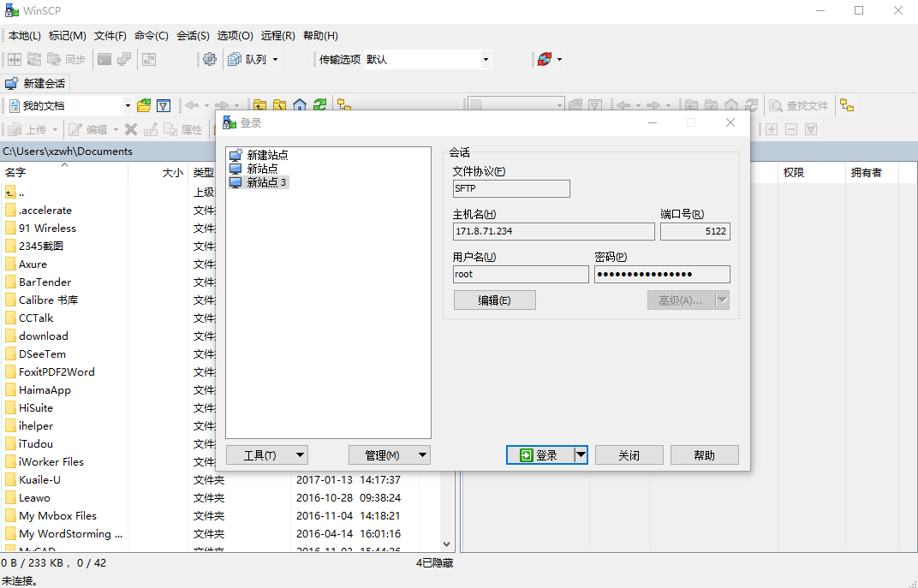Screen dimensions: 918x588
Task: Refresh local panel with green arrows icon
Action: [319, 106]
